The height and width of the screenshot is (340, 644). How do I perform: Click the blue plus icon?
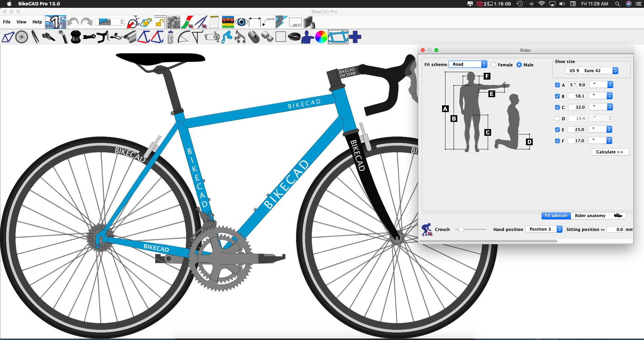pyautogui.click(x=355, y=37)
